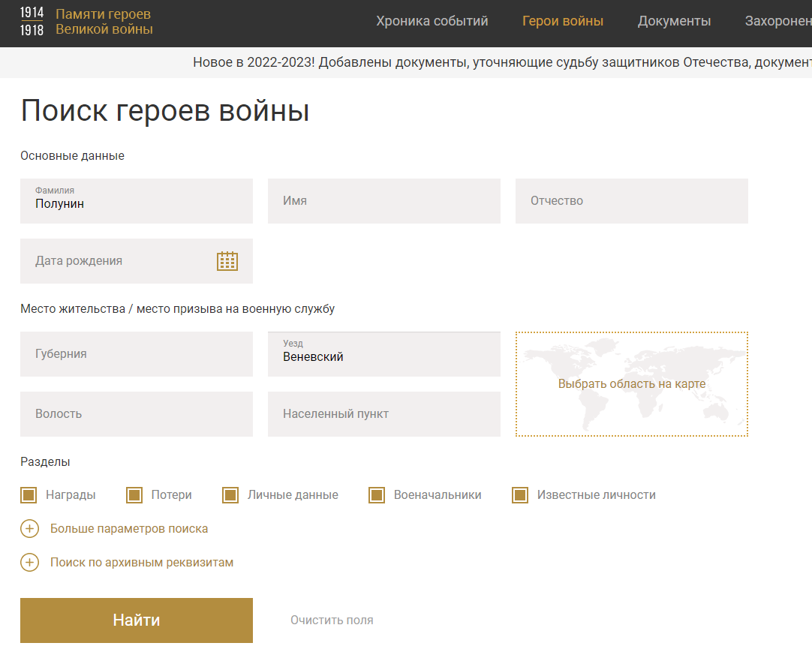Switch to the Документы section
Viewport: 812px width, 670px height.
point(674,21)
